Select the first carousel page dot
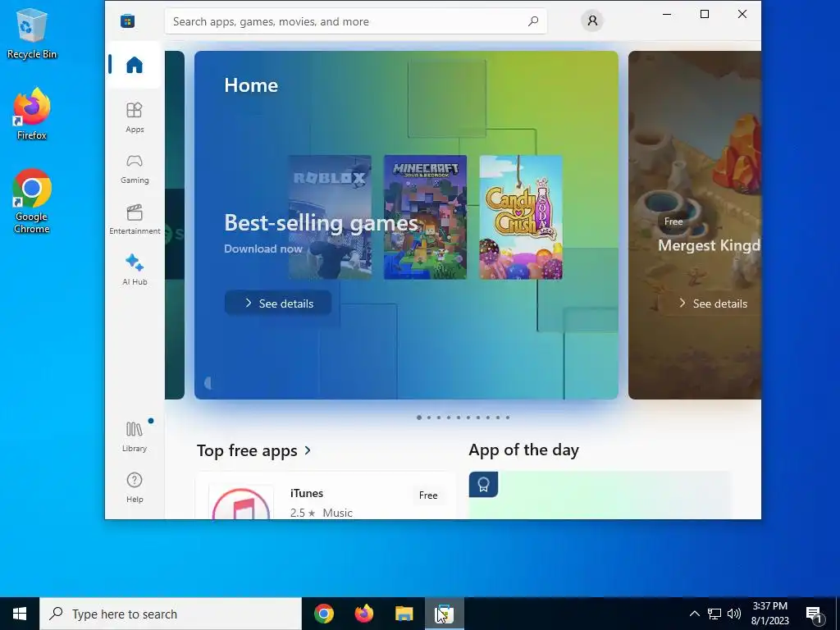The image size is (840, 630). (419, 418)
